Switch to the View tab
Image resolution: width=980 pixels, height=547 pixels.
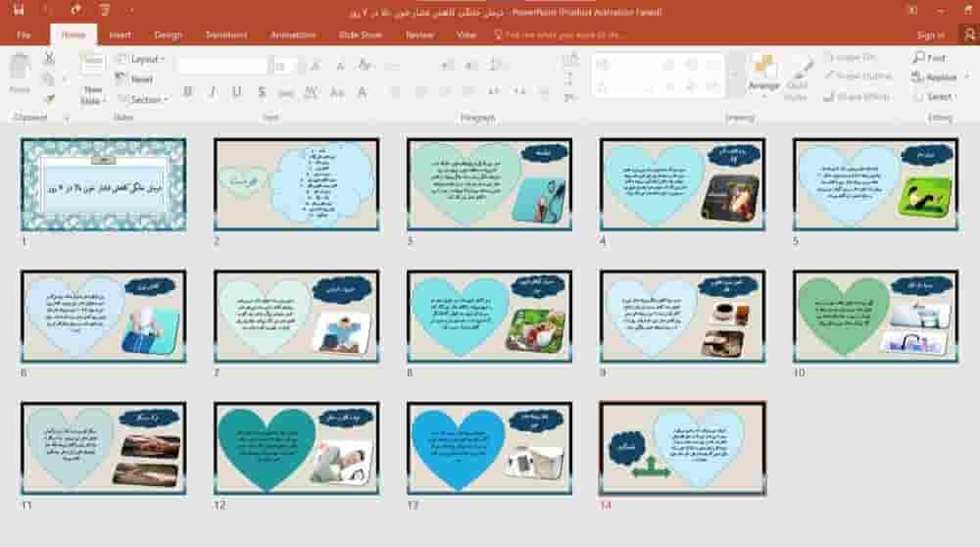coord(466,35)
